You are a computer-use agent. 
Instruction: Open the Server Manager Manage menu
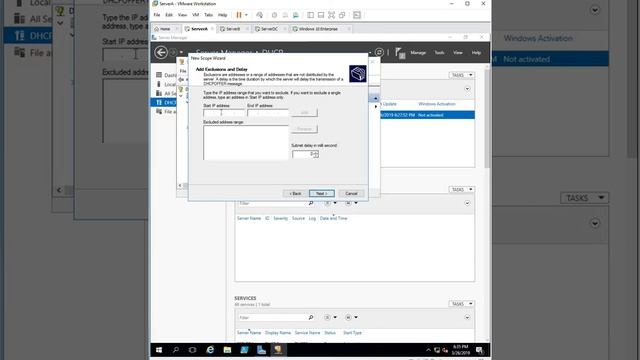(418, 53)
